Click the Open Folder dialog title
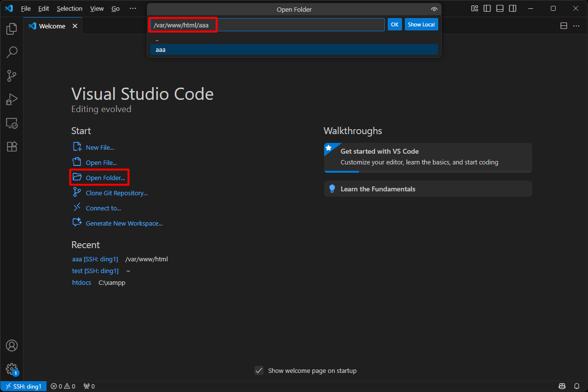 [294, 9]
